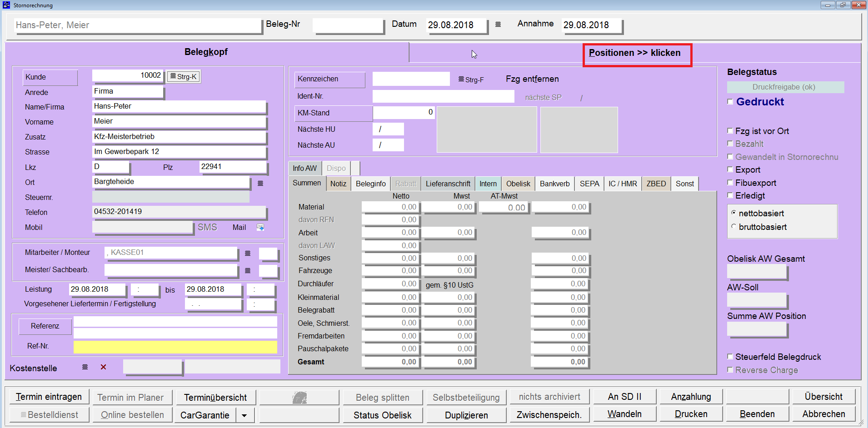Click the Strasse field Im Gewerbepark 12
Screen dimensions: 868x428
179,152
